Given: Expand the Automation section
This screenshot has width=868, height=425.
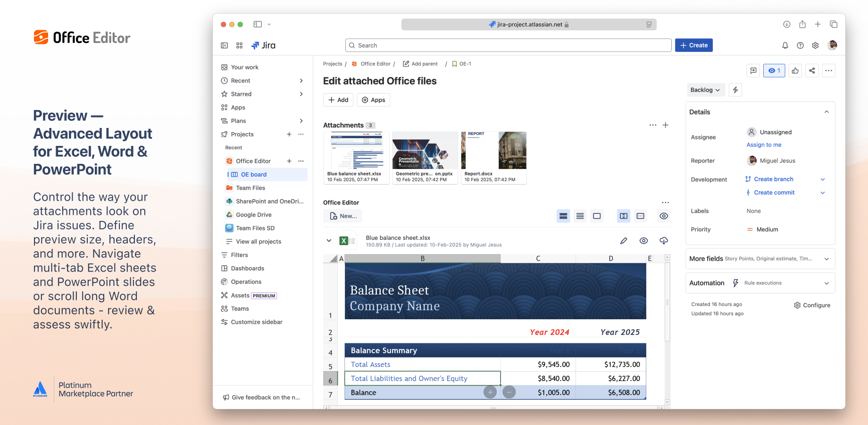Looking at the screenshot, I should pos(826,283).
